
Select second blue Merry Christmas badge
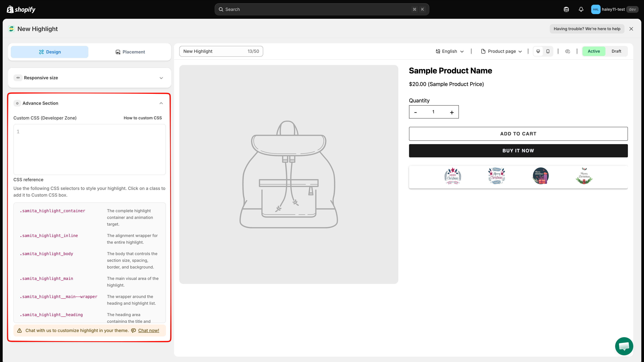tap(496, 176)
